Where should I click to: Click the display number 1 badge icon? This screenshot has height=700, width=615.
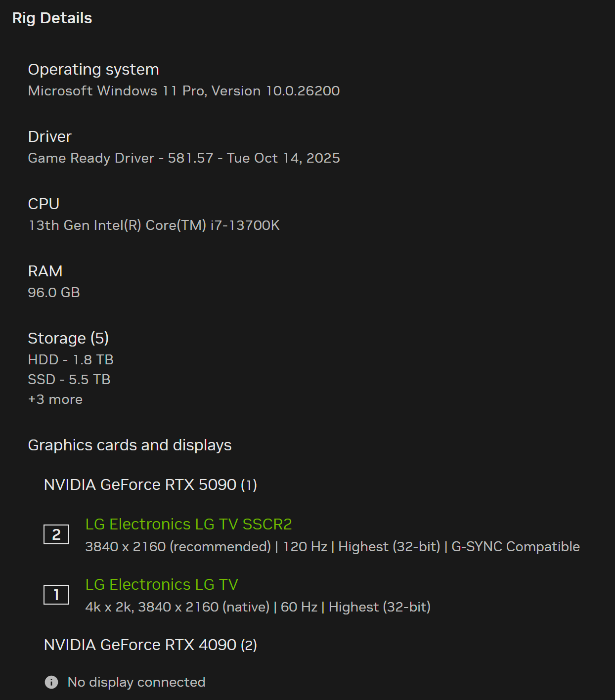tap(56, 595)
